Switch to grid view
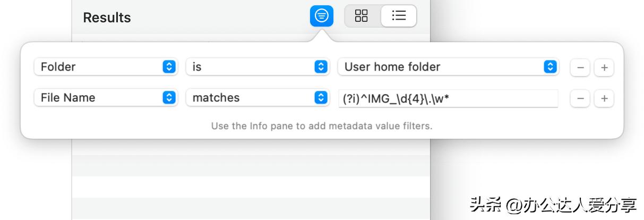 (362, 16)
